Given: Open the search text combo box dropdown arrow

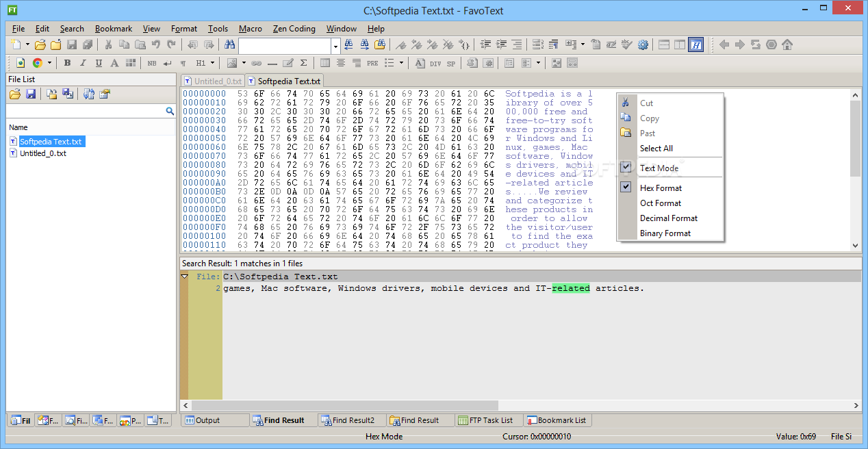Looking at the screenshot, I should (x=335, y=46).
